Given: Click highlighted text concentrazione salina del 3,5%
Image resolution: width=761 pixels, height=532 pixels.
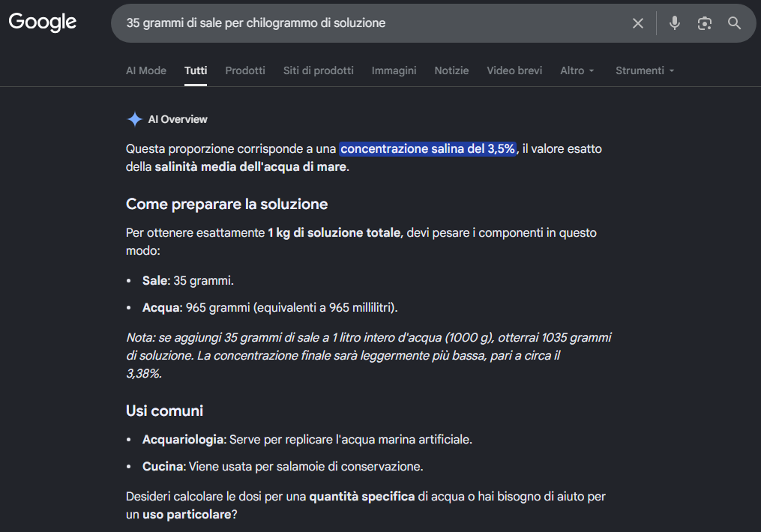Looking at the screenshot, I should [x=427, y=148].
